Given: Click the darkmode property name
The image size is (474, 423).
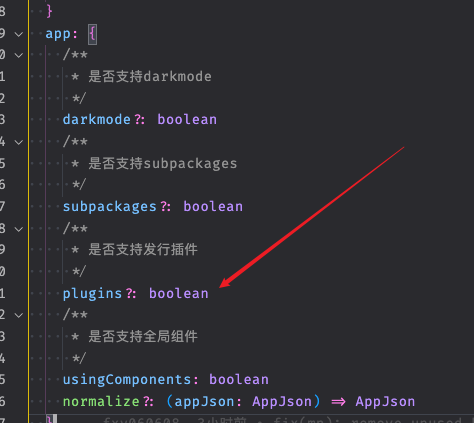Looking at the screenshot, I should [x=97, y=120].
